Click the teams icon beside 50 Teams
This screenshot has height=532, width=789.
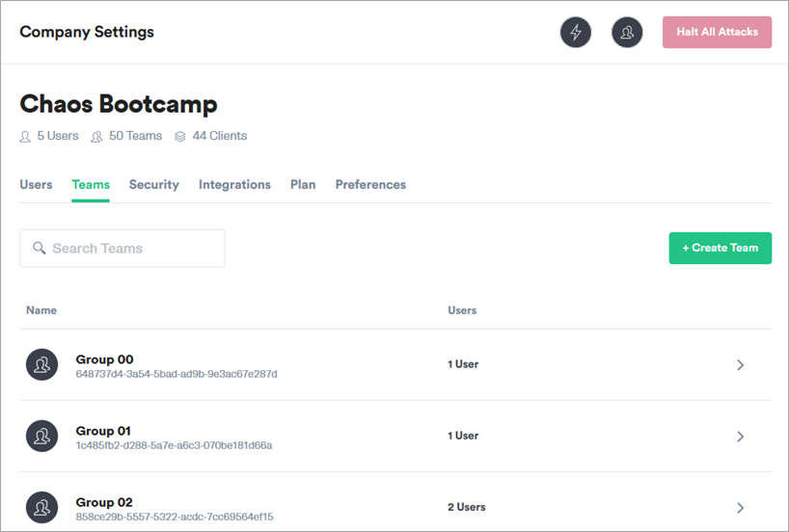96,136
